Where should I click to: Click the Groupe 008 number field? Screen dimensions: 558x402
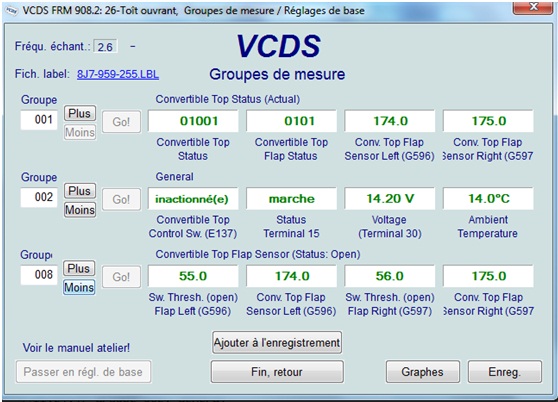pyautogui.click(x=39, y=275)
